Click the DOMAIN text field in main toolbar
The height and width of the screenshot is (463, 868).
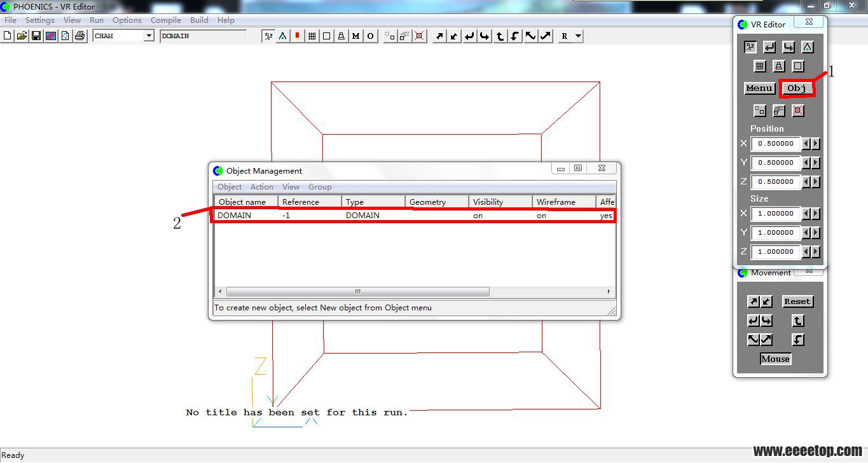pyautogui.click(x=203, y=36)
